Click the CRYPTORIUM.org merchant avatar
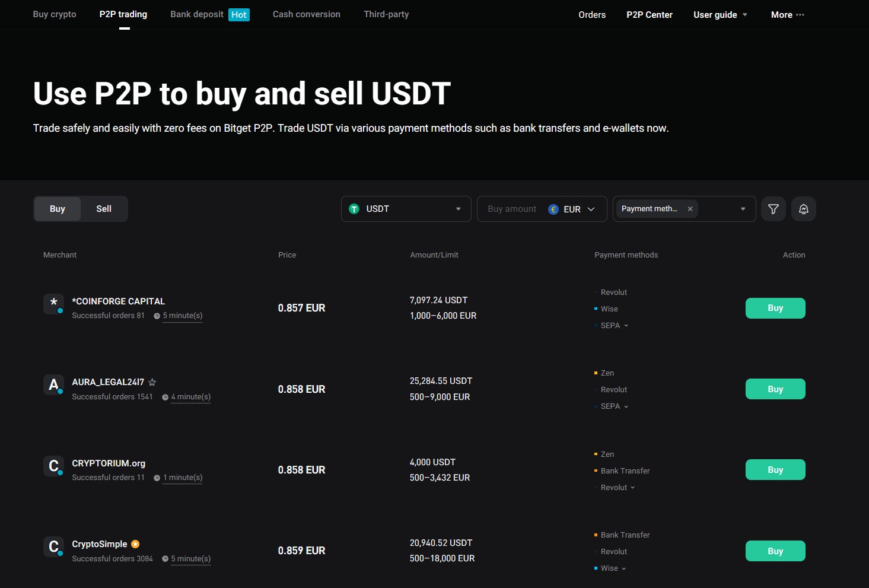 pos(53,466)
